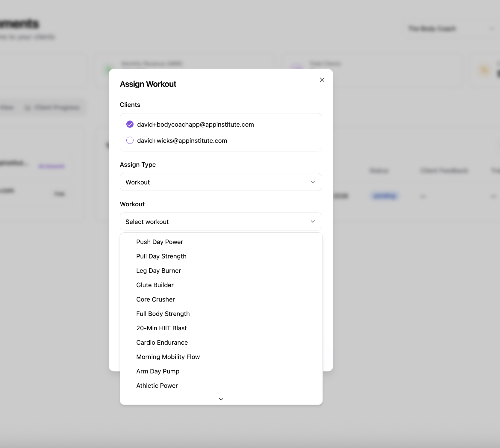Click the david+wicks@appinstitute.com email text
The height and width of the screenshot is (448, 500).
tap(182, 141)
